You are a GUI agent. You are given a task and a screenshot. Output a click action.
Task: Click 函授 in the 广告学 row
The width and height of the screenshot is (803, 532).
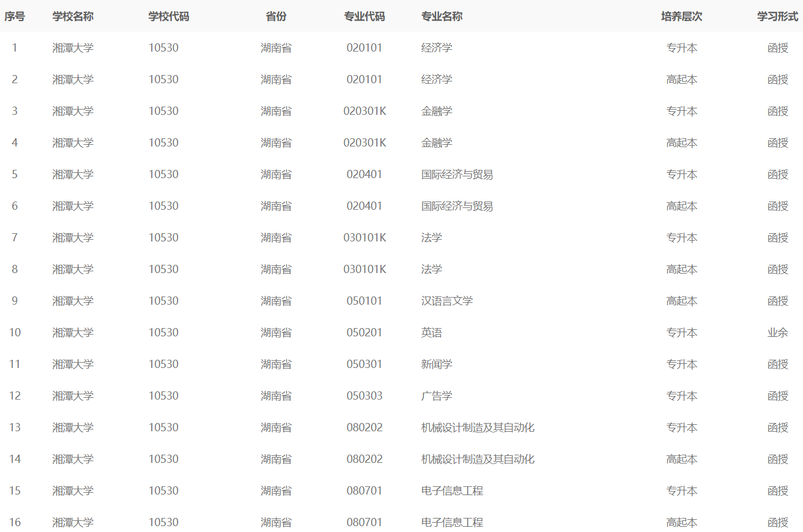(778, 396)
